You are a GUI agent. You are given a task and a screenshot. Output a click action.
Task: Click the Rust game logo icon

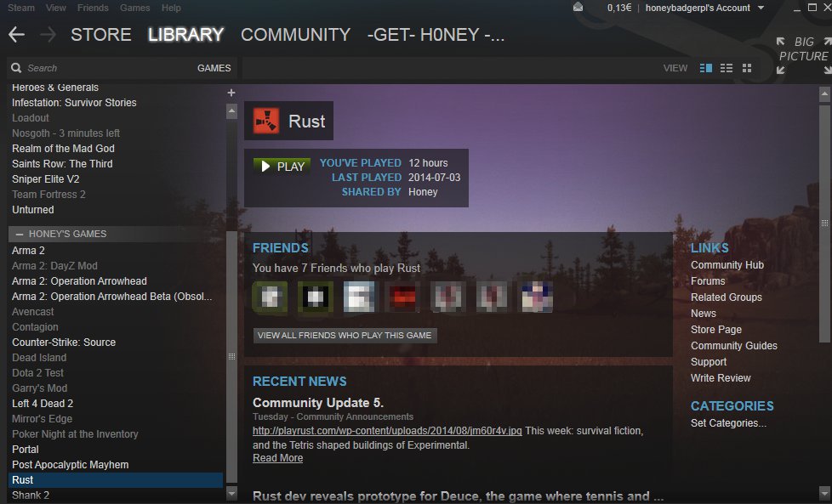pos(265,121)
